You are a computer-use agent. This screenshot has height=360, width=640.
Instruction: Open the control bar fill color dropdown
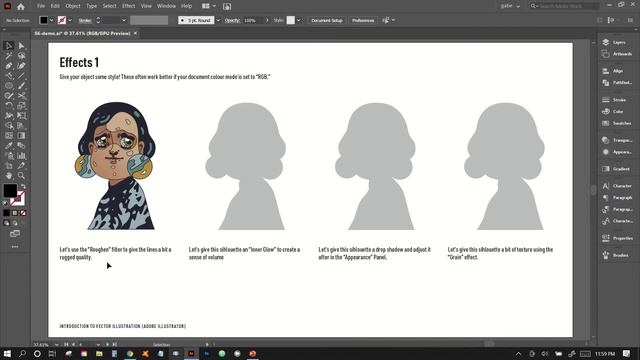tap(51, 20)
